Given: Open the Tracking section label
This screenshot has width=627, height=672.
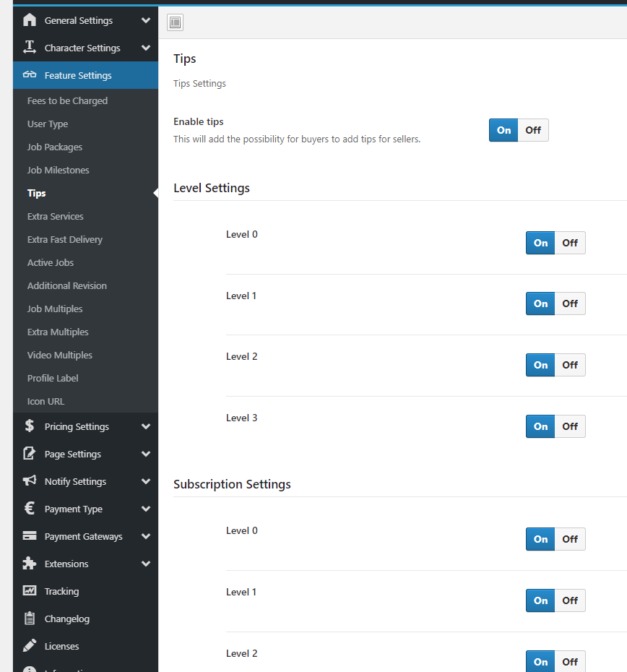Looking at the screenshot, I should point(61,591).
